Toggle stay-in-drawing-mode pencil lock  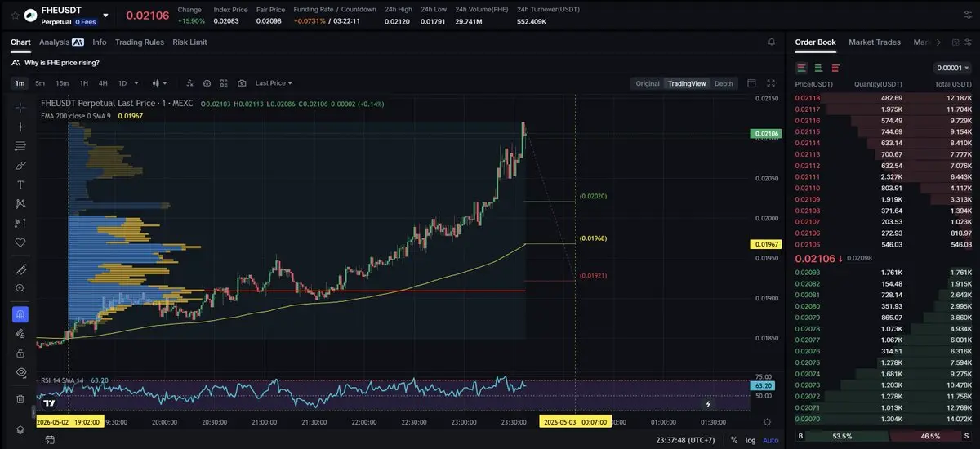click(20, 333)
